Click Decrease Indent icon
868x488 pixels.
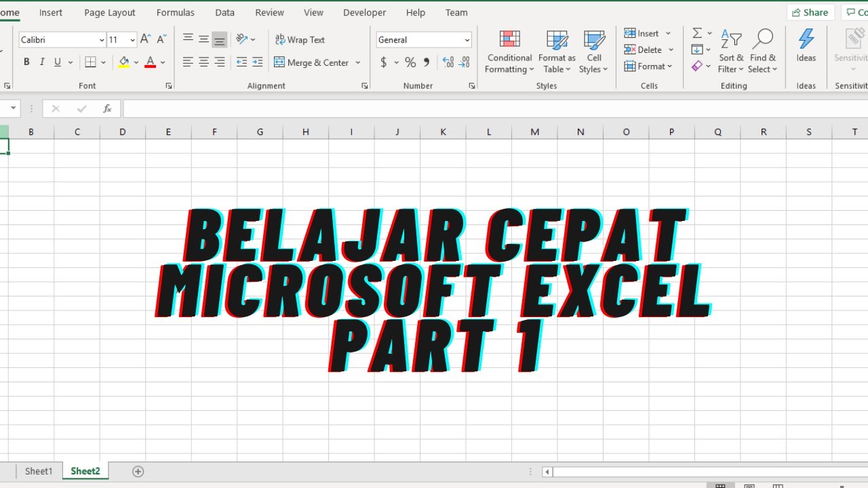[241, 62]
